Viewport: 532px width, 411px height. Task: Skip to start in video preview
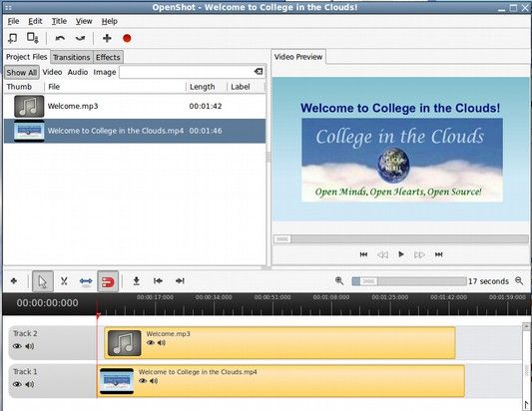363,254
